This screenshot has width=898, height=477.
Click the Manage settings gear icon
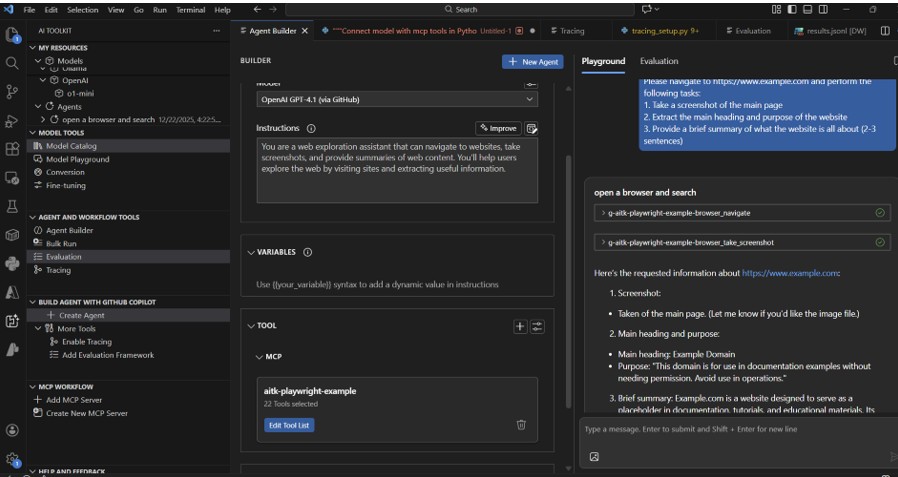pos(12,459)
